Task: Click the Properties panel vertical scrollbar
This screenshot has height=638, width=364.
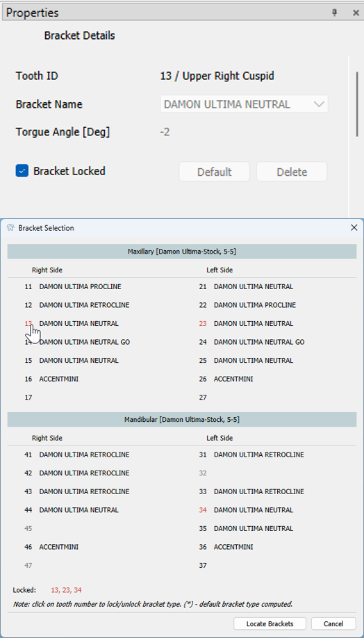Action: (x=357, y=104)
